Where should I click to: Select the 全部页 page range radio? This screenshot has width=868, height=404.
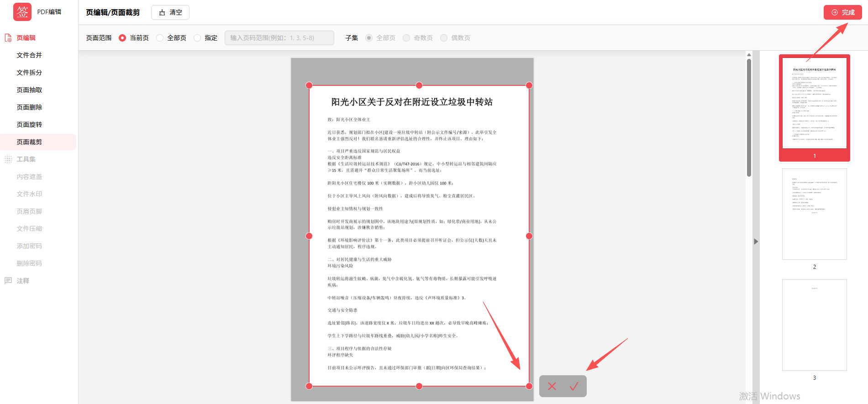[x=160, y=38]
